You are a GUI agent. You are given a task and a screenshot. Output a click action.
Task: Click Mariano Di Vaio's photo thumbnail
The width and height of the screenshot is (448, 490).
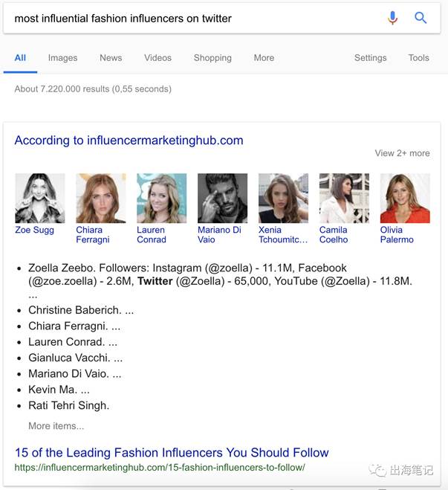[x=223, y=198]
